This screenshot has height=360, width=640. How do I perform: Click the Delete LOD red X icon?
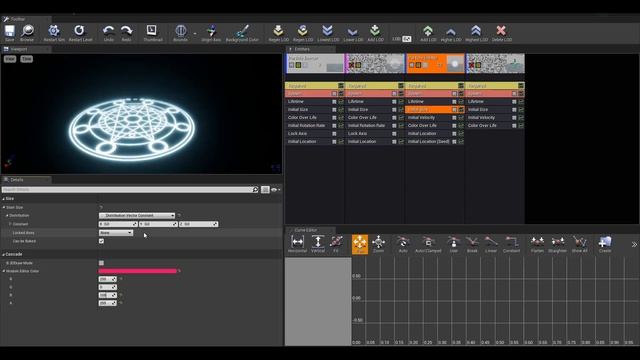point(501,33)
